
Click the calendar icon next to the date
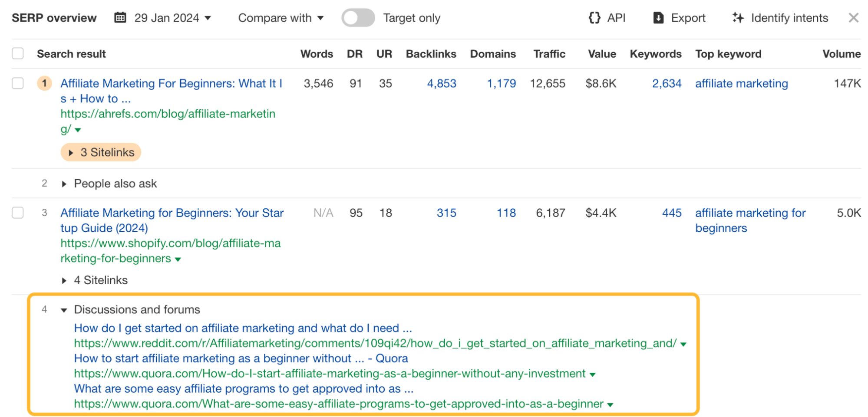pyautogui.click(x=120, y=18)
